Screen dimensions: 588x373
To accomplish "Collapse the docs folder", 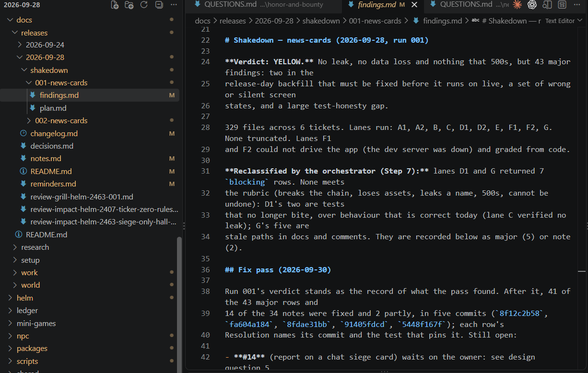I will [x=11, y=20].
